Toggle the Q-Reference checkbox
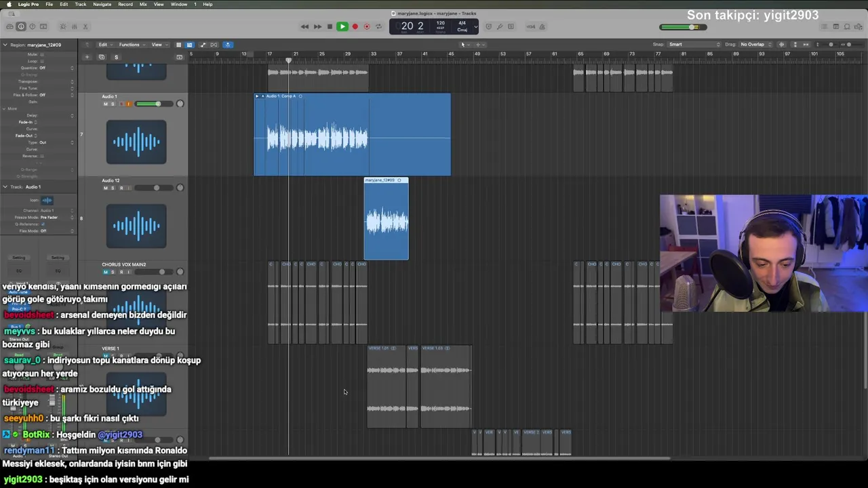This screenshot has height=488, width=868. [42, 224]
